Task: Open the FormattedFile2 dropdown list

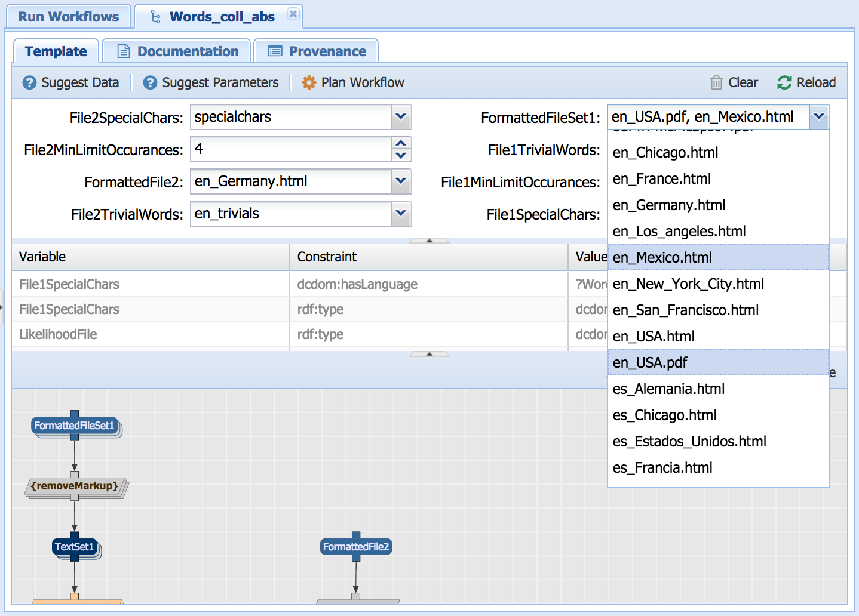Action: coord(401,181)
